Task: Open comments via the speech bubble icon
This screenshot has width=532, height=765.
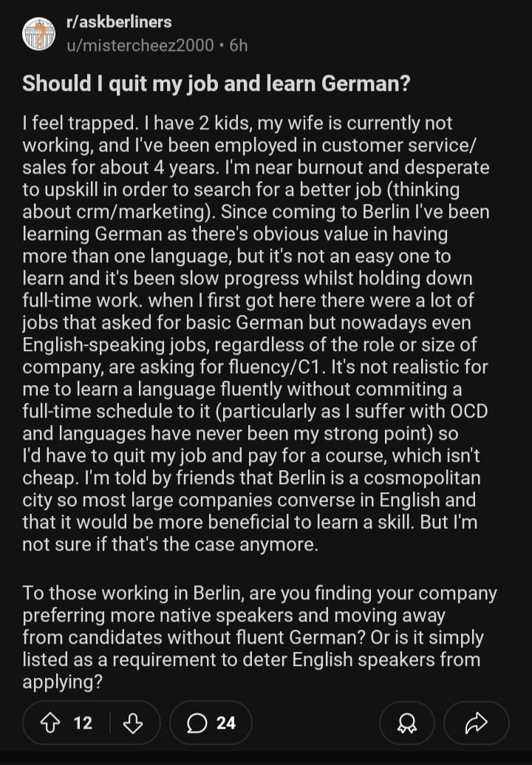Action: (197, 723)
